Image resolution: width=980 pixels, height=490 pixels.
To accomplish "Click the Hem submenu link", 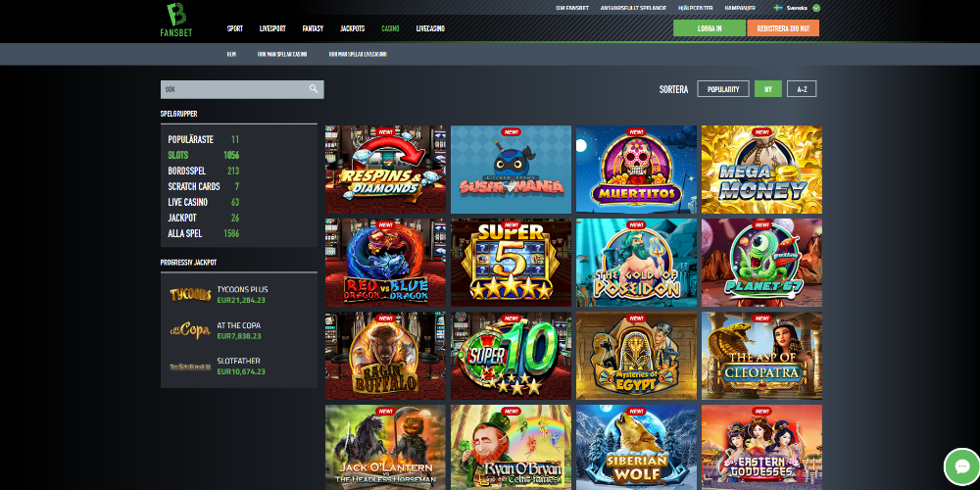I will tap(231, 54).
